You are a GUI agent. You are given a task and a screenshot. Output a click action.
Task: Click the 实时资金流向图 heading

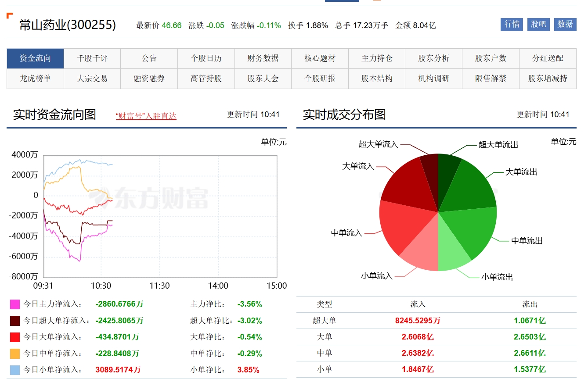pos(54,114)
